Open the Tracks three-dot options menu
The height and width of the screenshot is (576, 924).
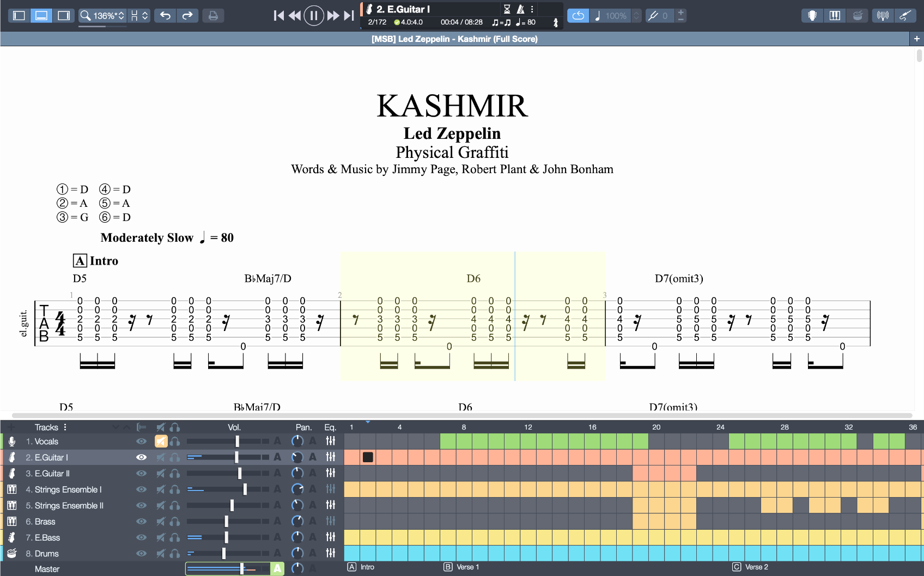(65, 427)
